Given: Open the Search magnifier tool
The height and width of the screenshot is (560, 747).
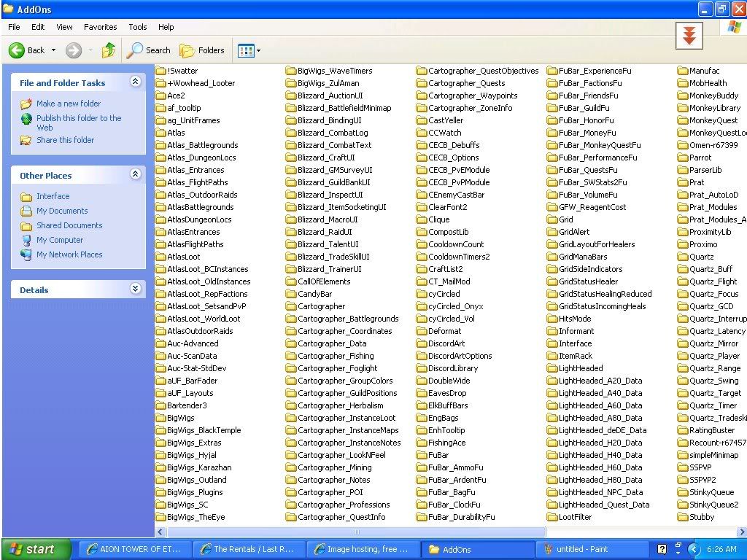Looking at the screenshot, I should pos(148,50).
